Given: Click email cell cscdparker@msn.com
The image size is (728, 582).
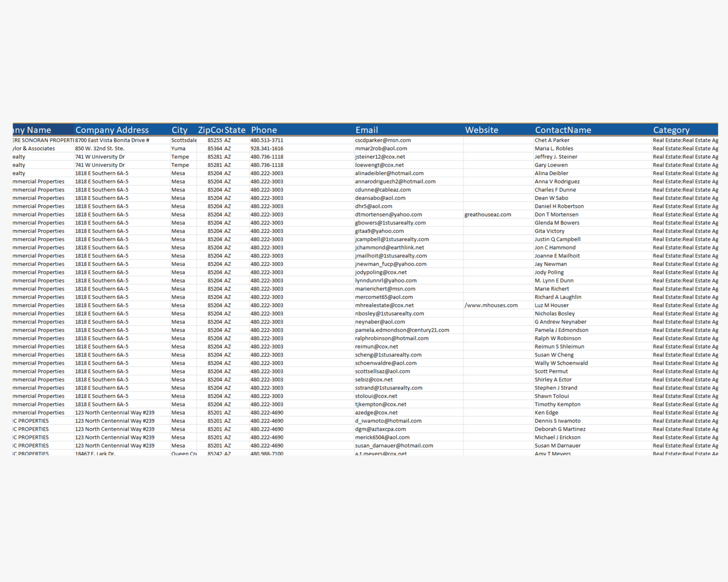Looking at the screenshot, I should click(383, 140).
